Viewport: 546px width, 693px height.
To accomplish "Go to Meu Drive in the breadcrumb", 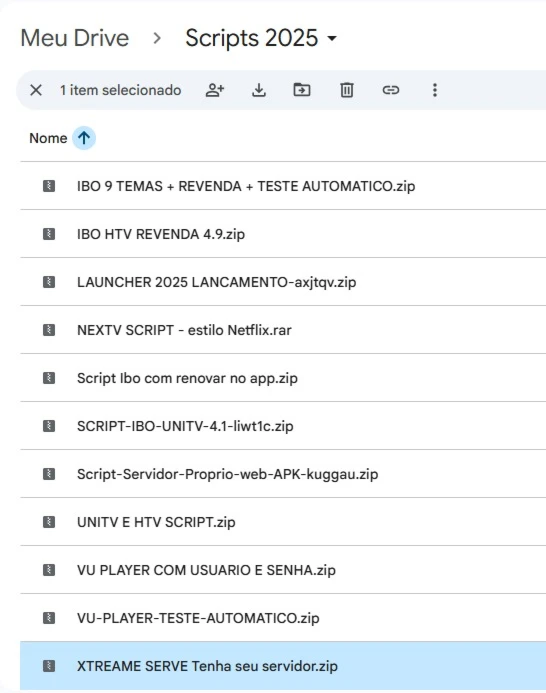I will click(x=75, y=38).
